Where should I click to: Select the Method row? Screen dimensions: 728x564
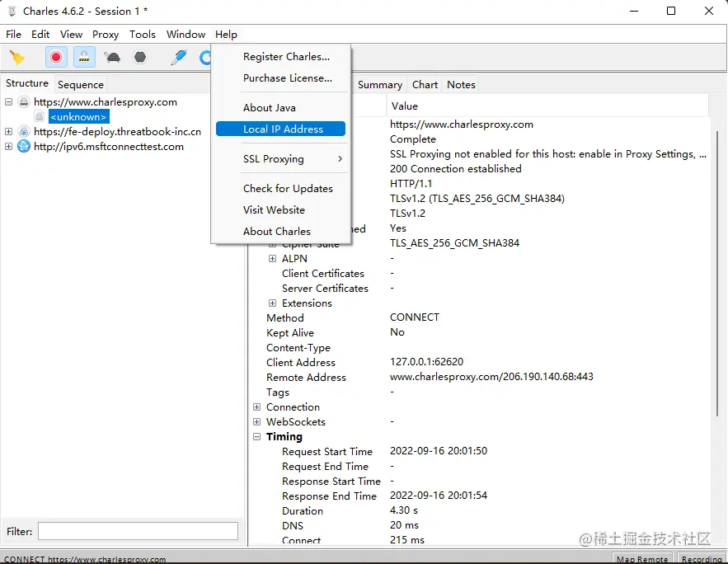pos(480,317)
